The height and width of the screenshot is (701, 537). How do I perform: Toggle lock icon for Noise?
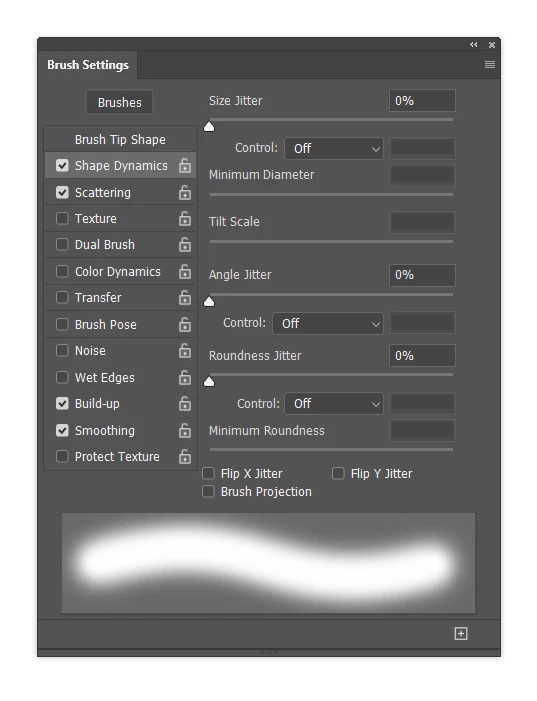pyautogui.click(x=185, y=350)
